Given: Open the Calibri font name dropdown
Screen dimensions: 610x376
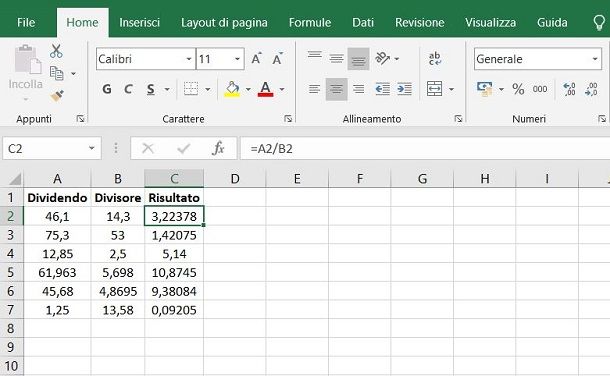Looking at the screenshot, I should pos(189,59).
